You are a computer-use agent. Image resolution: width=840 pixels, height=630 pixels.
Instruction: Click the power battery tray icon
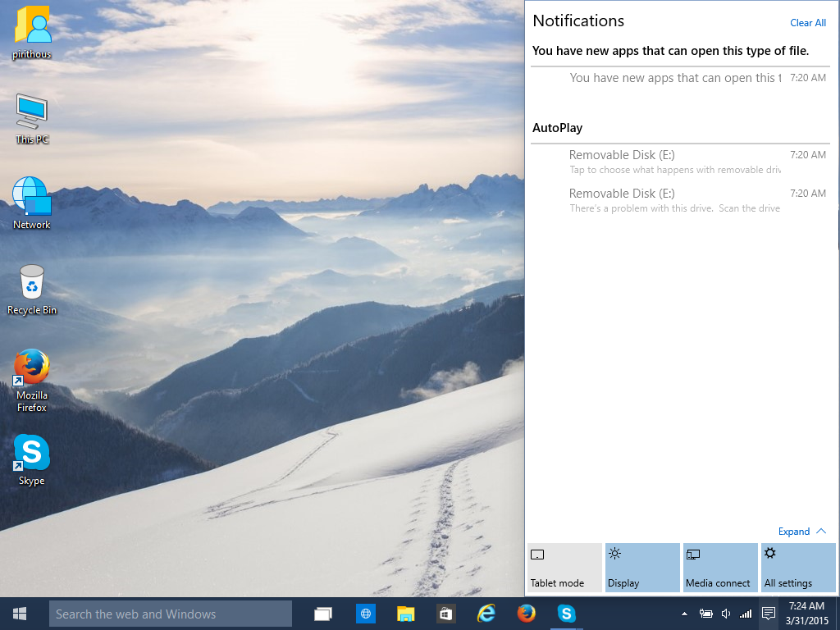click(706, 614)
